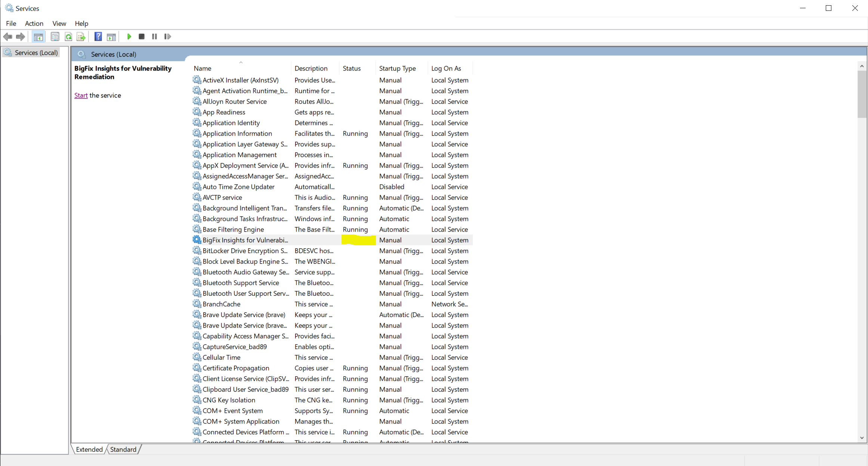Click the Pause Service toolbar icon

pyautogui.click(x=154, y=37)
